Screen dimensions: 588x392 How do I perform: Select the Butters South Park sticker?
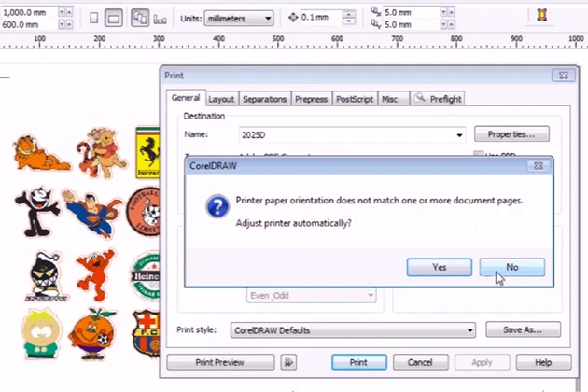coord(40,334)
